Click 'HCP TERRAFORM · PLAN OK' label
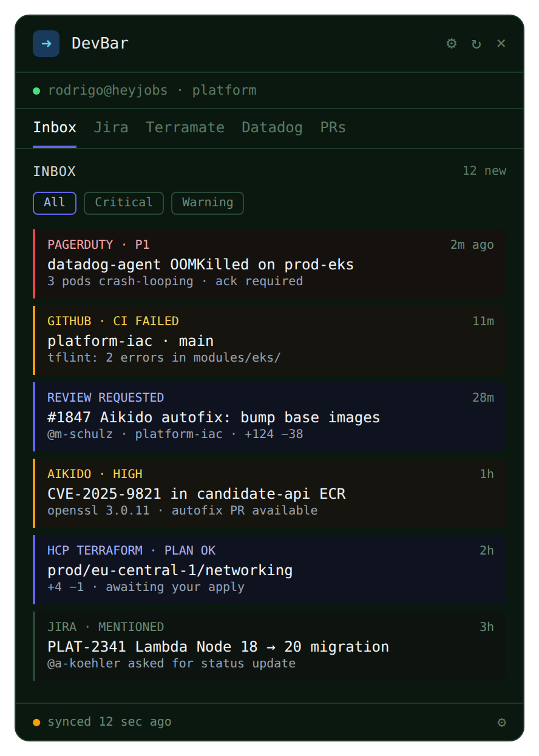This screenshot has width=539, height=756. (x=132, y=550)
